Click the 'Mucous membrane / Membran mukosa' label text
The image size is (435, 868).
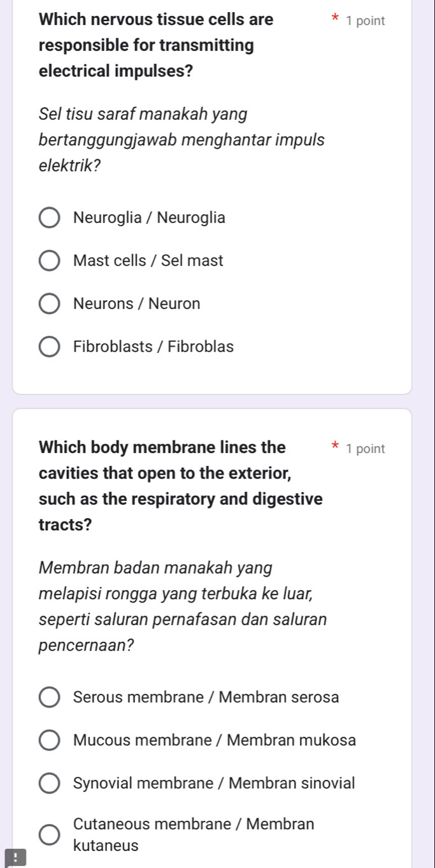(x=215, y=741)
